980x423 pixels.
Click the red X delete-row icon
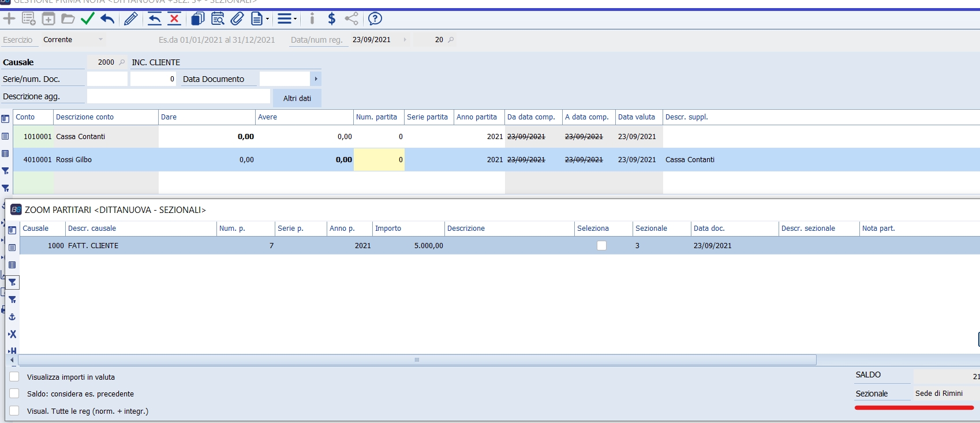coord(174,19)
